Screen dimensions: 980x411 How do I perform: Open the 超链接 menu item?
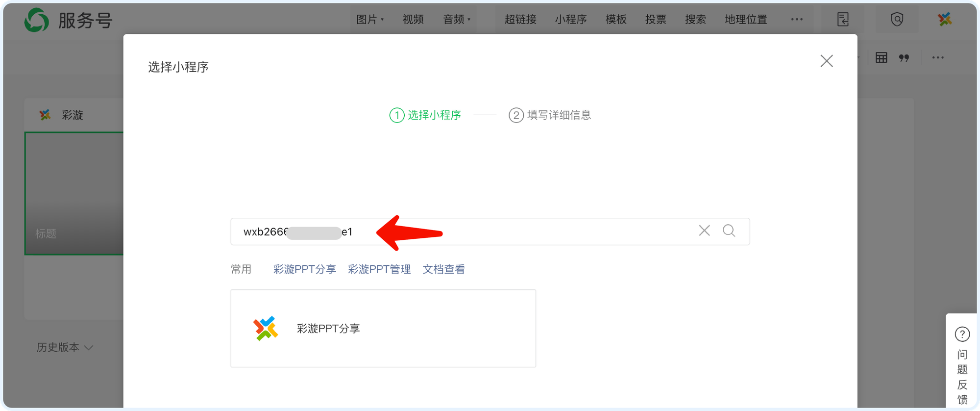click(x=520, y=20)
